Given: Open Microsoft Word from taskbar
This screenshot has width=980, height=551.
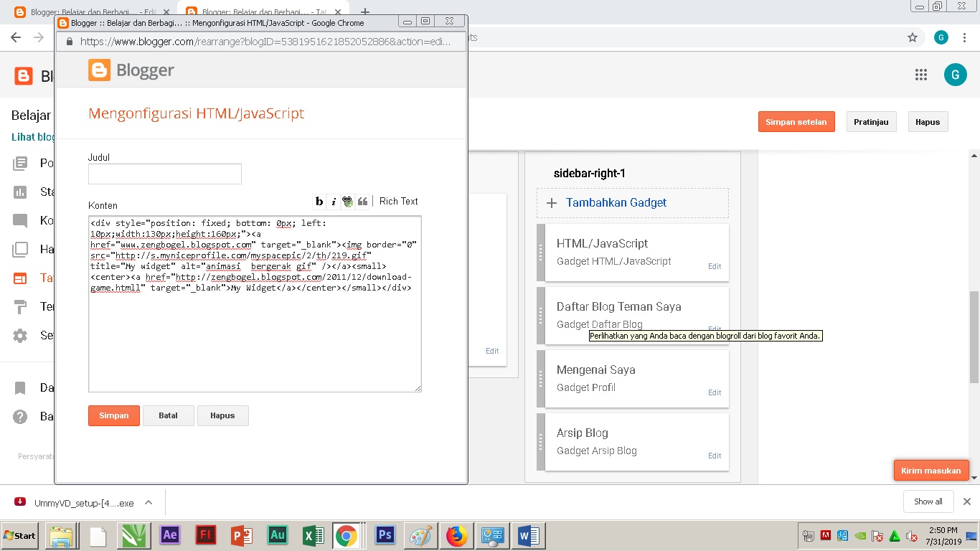Looking at the screenshot, I should [x=529, y=535].
